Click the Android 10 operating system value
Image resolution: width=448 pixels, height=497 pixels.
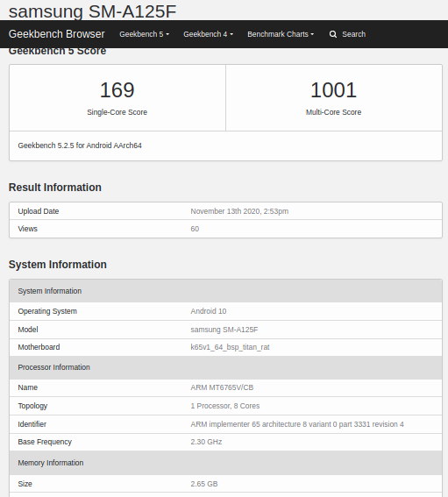tap(209, 311)
